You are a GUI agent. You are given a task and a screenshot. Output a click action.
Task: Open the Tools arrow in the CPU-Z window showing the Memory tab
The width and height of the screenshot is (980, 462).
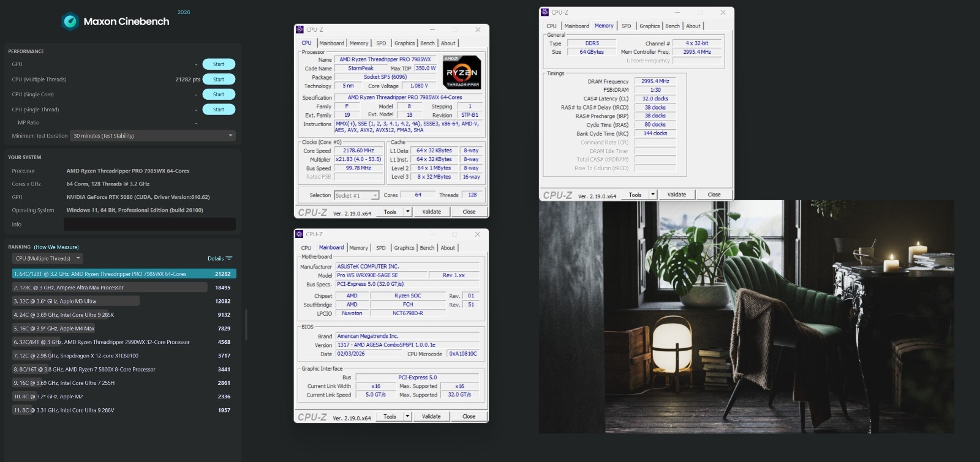click(x=653, y=195)
